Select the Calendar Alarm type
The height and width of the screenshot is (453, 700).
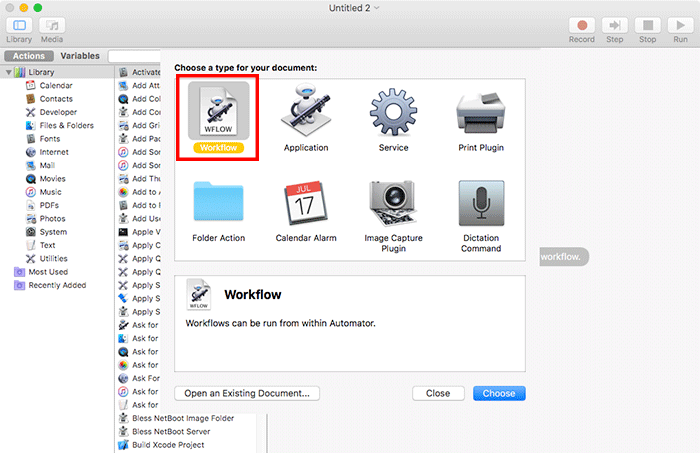(306, 211)
